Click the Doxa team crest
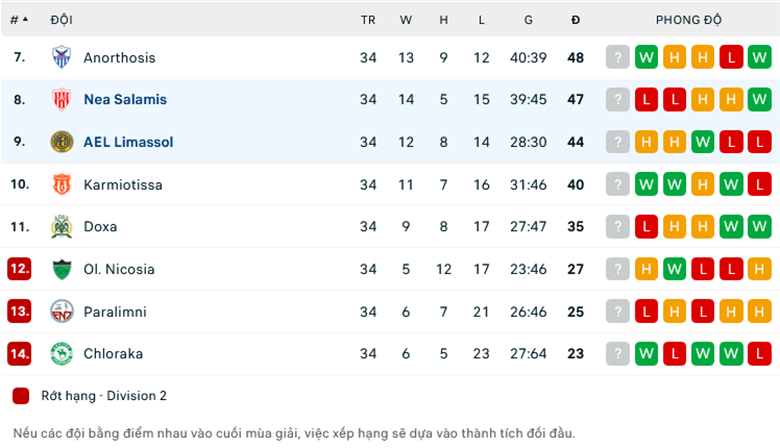780x448 pixels. point(62,227)
